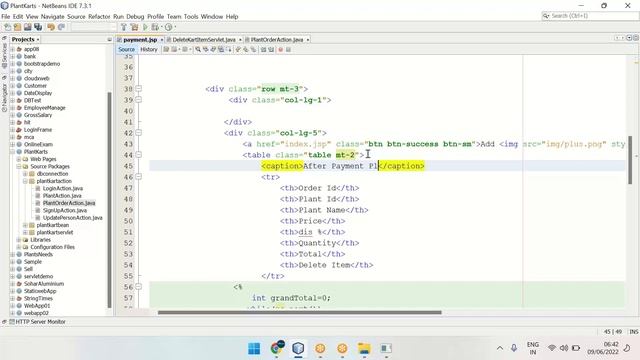Switch to the DeleteKartItemServlet.java tab
The height and width of the screenshot is (360, 640).
coord(204,40)
